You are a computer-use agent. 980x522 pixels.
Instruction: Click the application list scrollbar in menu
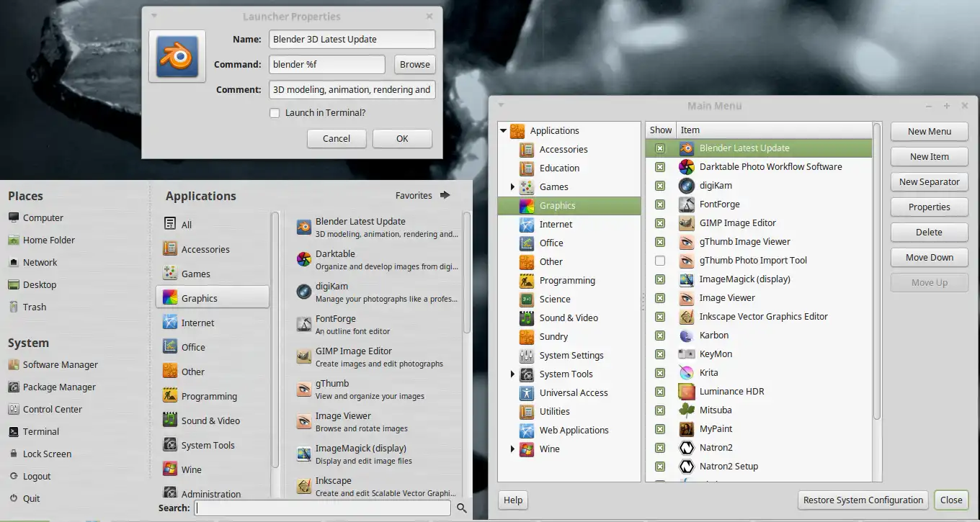(x=467, y=272)
